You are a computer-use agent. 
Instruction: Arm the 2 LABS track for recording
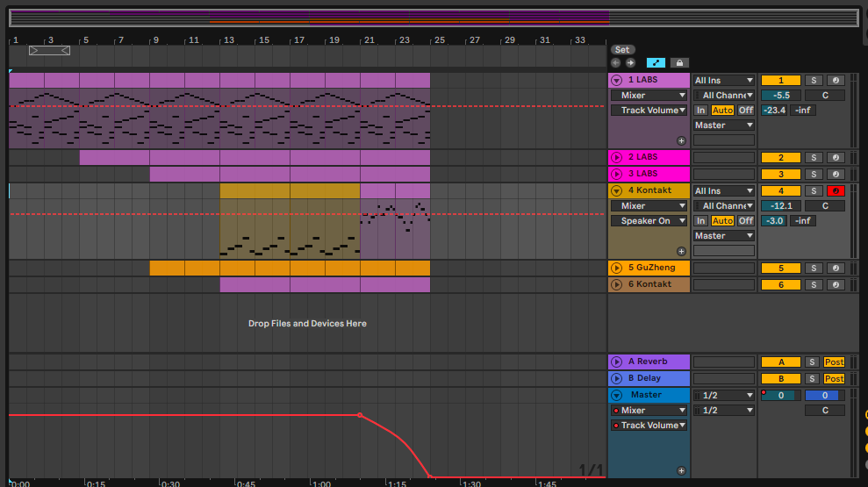click(x=834, y=158)
